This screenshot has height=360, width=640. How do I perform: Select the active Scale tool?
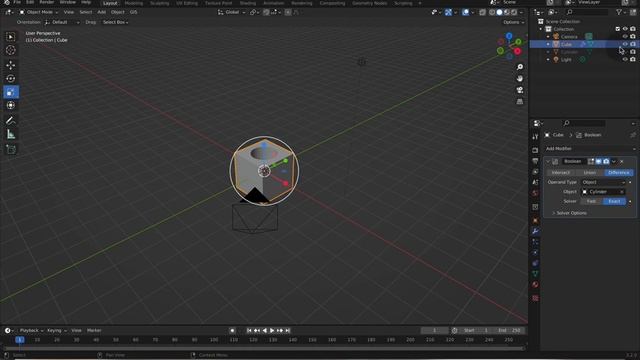pyautogui.click(x=11, y=92)
